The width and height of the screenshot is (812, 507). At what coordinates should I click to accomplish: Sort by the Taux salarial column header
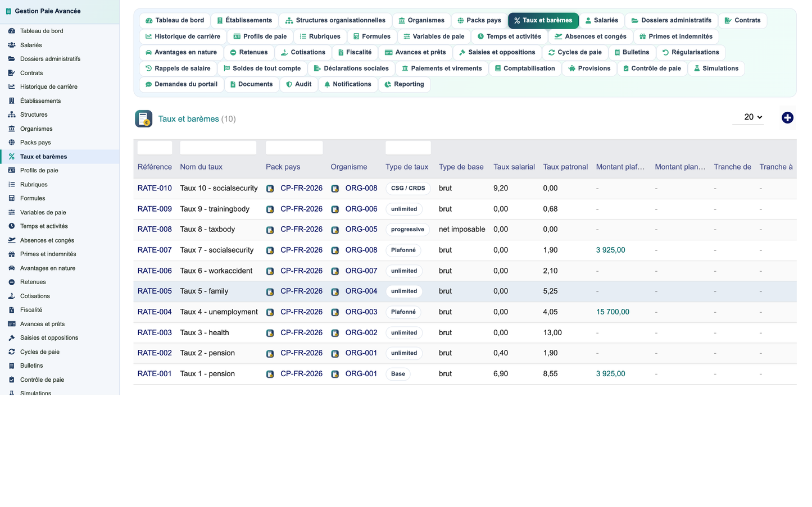tap(514, 167)
